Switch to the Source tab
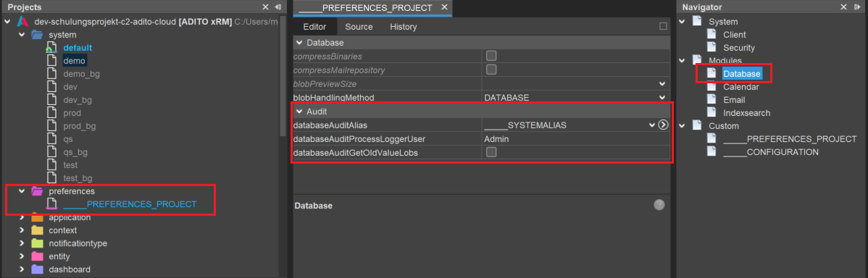Viewport: 868px width, 278px height. 359,27
